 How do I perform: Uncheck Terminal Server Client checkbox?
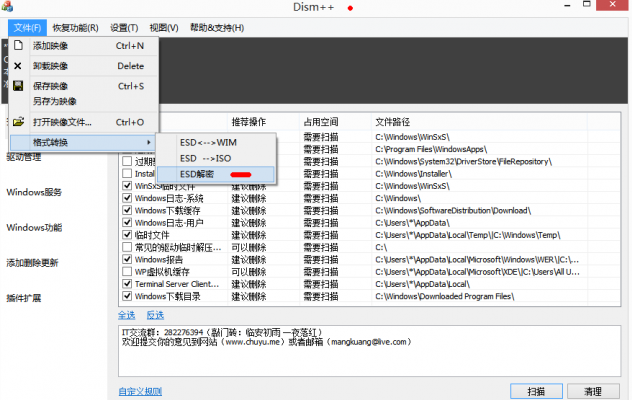[x=127, y=284]
